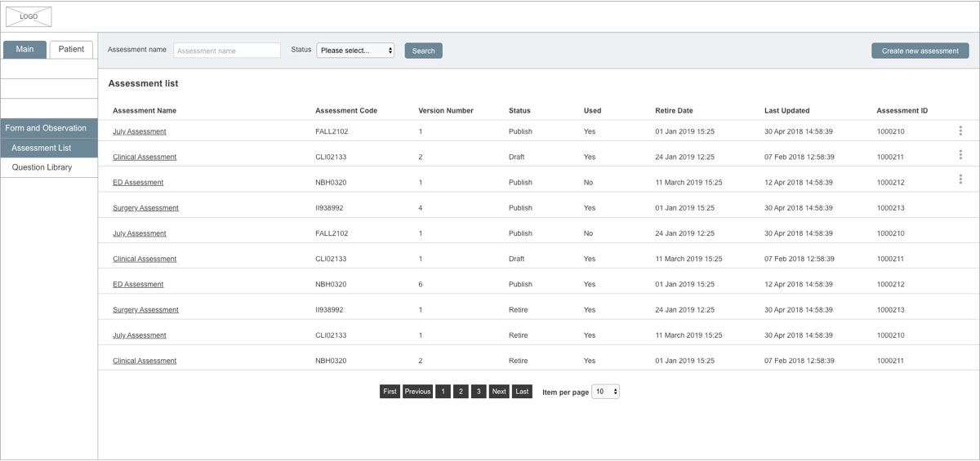Click the '11 March 2019 15:25' retire date in the ED Assessment version 1 row
This screenshot has height=461, width=980.
pyautogui.click(x=688, y=183)
